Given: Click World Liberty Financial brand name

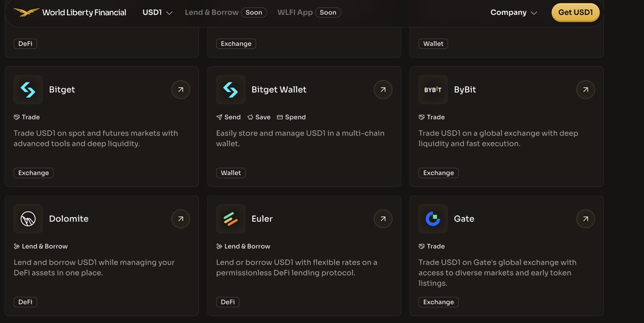Looking at the screenshot, I should (84, 12).
